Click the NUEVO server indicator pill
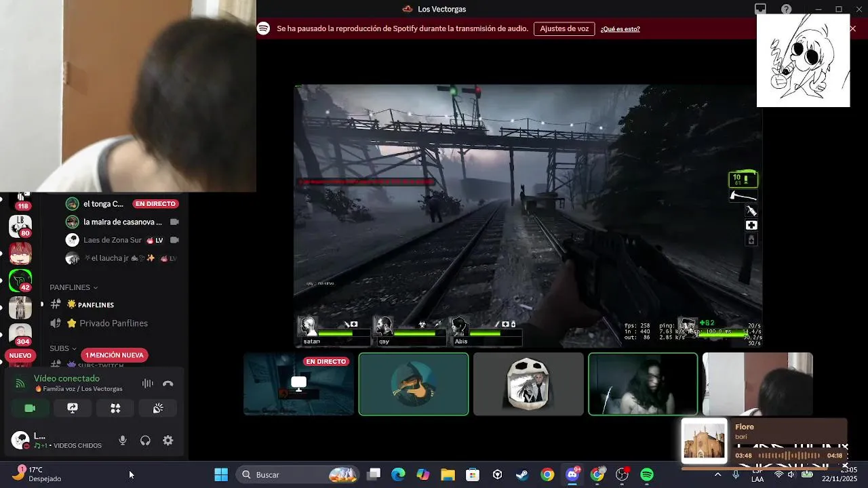Viewport: 868px width, 488px height. pyautogui.click(x=20, y=355)
